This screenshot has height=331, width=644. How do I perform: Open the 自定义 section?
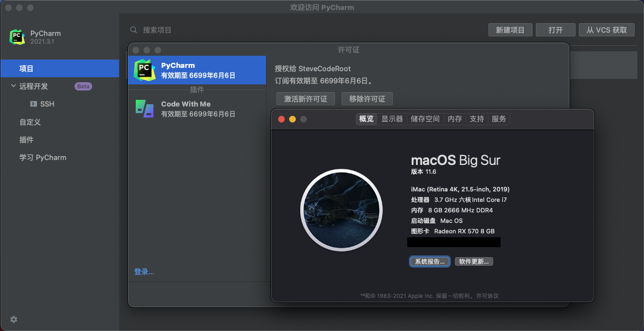click(30, 122)
